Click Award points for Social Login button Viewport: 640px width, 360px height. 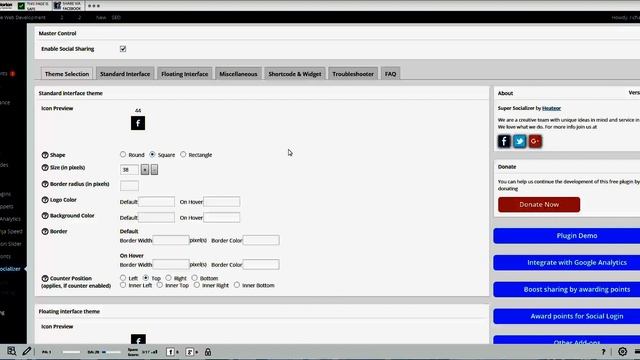coord(567,316)
